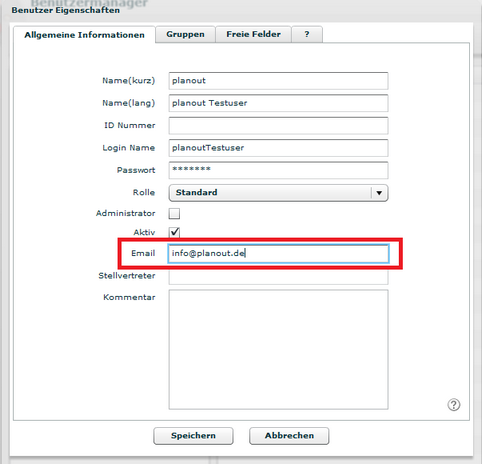Click the Rolle label

tap(144, 192)
